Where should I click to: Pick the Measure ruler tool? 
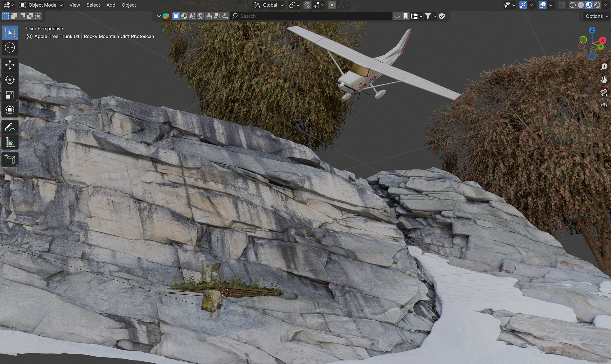(10, 143)
